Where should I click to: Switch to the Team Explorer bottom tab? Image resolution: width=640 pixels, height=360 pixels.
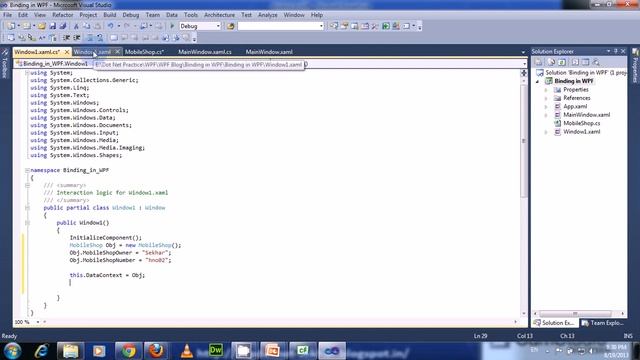click(x=603, y=323)
